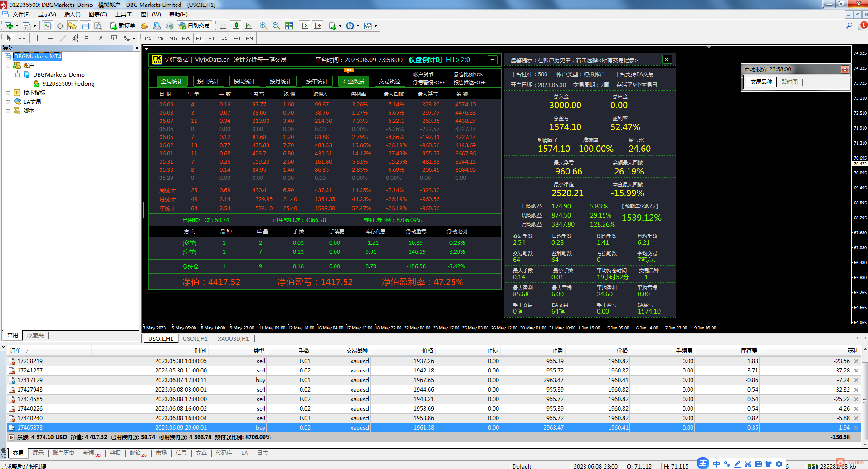Viewport: 868px width, 469px height.
Task: Toggle the Data Window crosshair icon
Action: click(60, 26)
